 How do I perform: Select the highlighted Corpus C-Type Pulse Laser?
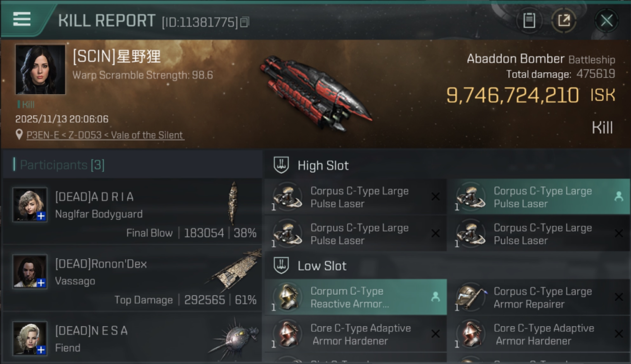click(538, 197)
